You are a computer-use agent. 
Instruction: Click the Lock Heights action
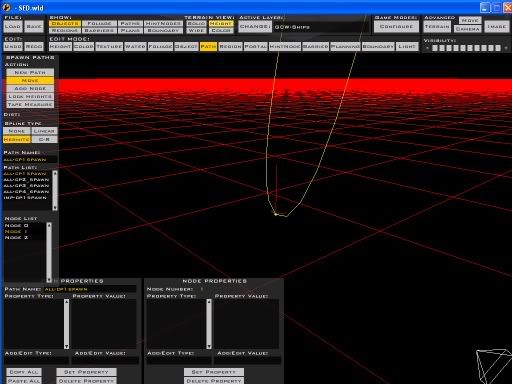(x=30, y=96)
